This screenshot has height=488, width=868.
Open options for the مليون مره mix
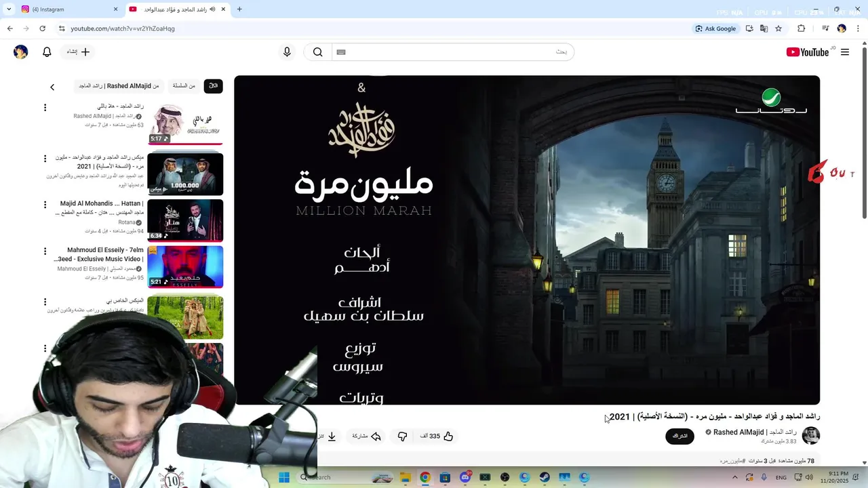45,159
